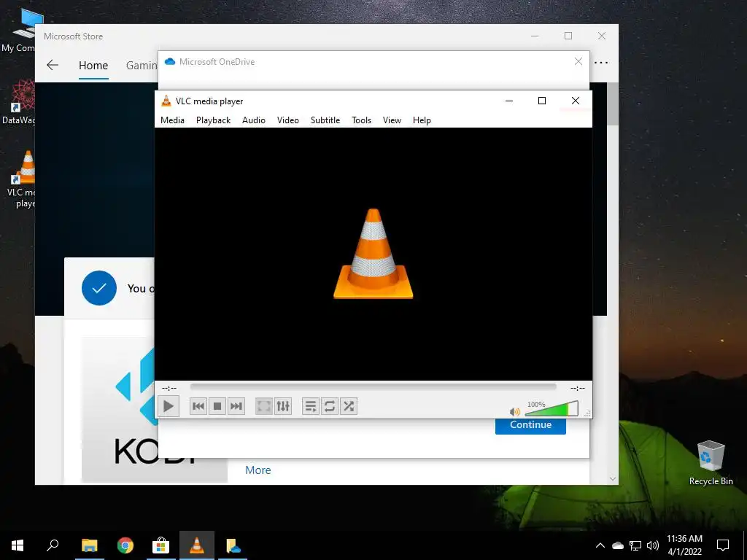Open the View menu in VLC
This screenshot has width=747, height=560.
[392, 120]
